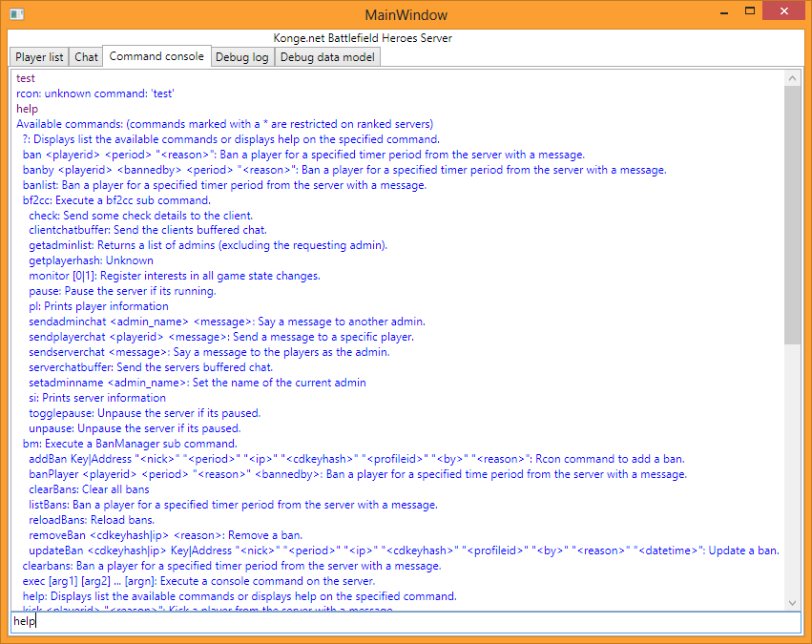Screen dimensions: 812x644
Task: Click the 'Available commands' output line
Action: pos(225,124)
